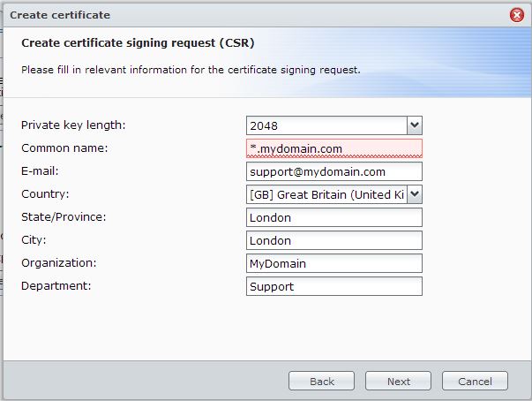The height and width of the screenshot is (401, 532).
Task: Click the Country label text
Action: click(x=45, y=194)
